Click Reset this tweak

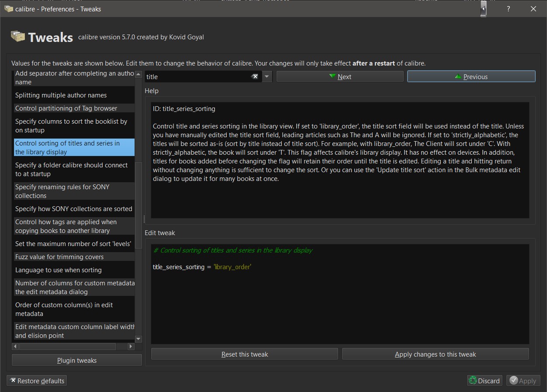[x=245, y=354]
